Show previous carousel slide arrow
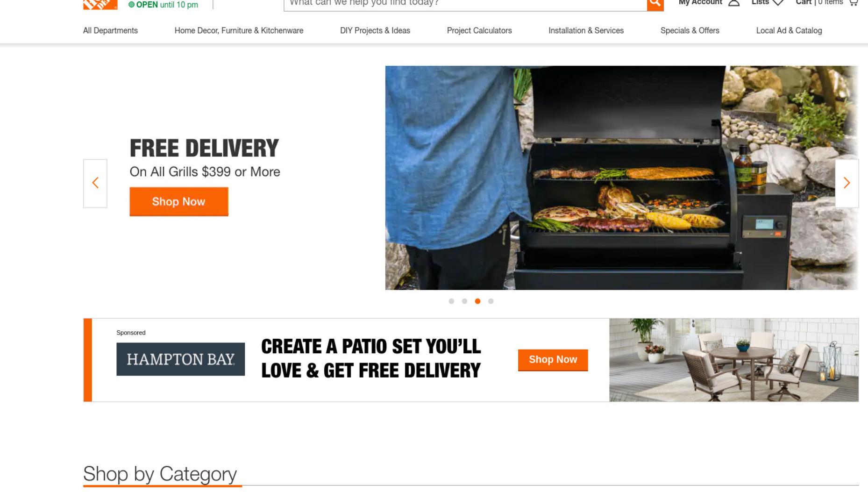This screenshot has width=868, height=492. (95, 183)
